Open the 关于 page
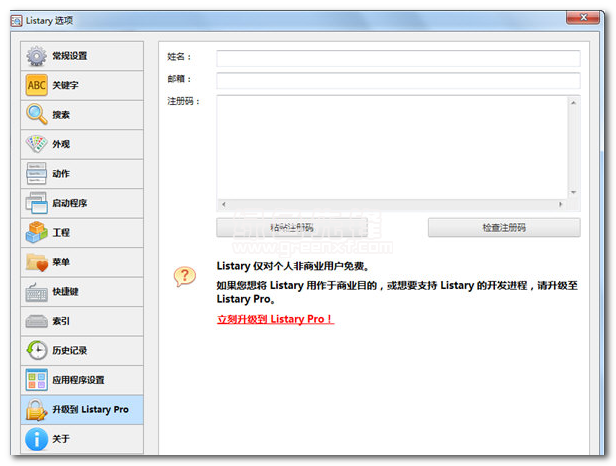616x466 pixels. (x=82, y=439)
